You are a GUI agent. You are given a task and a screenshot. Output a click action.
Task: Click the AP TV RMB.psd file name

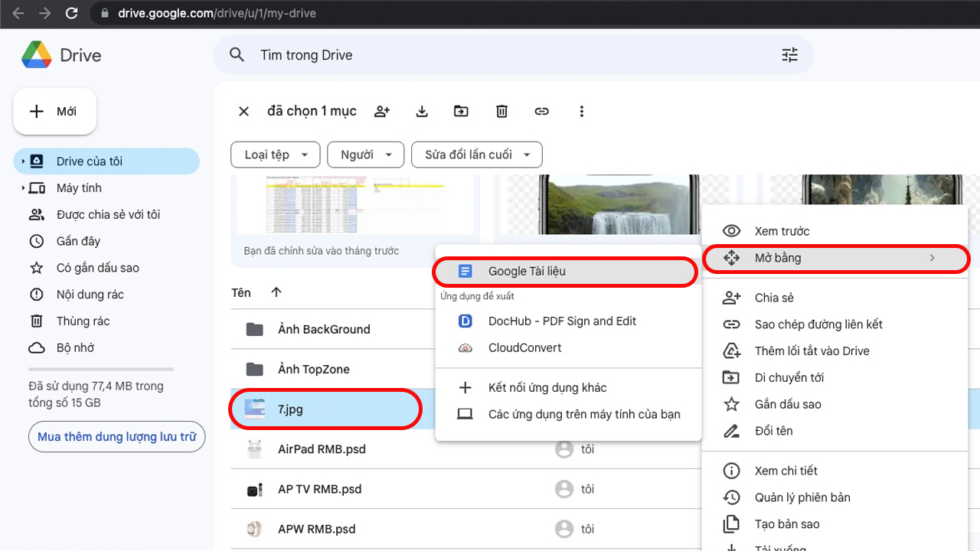[320, 489]
